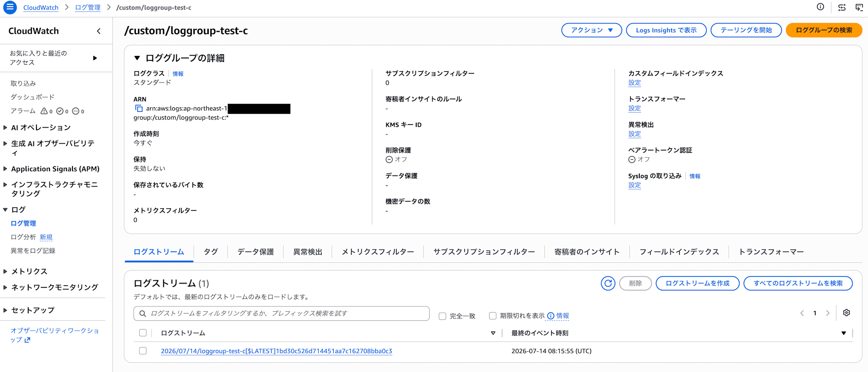Switch to the タグ tab
Screen dimensions: 868x372
point(210,252)
